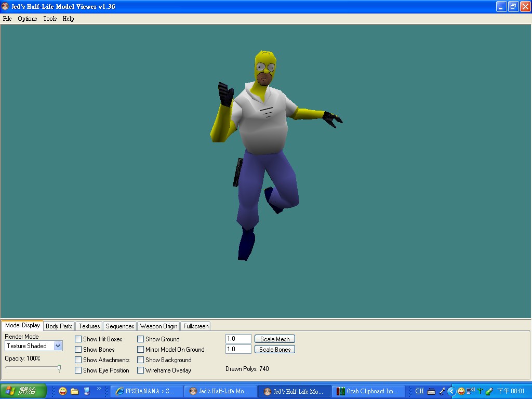Enable Show Background checkbox
This screenshot has width=532, height=399.
click(x=140, y=360)
